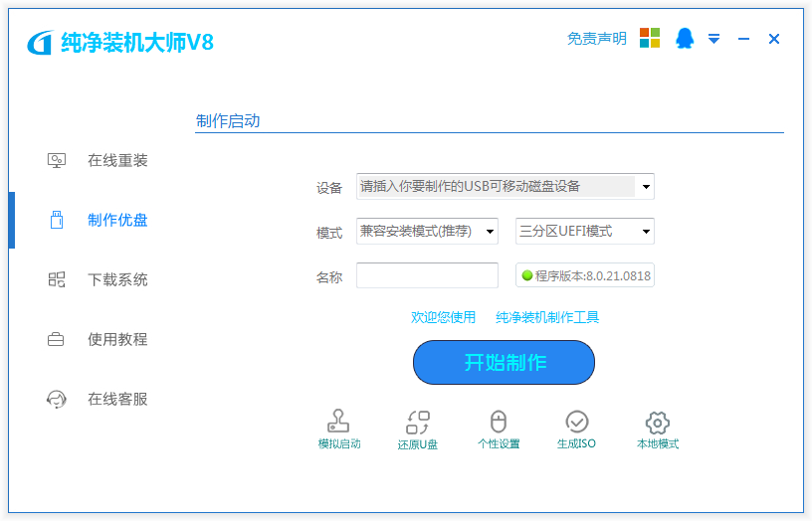Click 纯净装机大师V8 title text
This screenshot has width=812, height=521.
point(137,43)
